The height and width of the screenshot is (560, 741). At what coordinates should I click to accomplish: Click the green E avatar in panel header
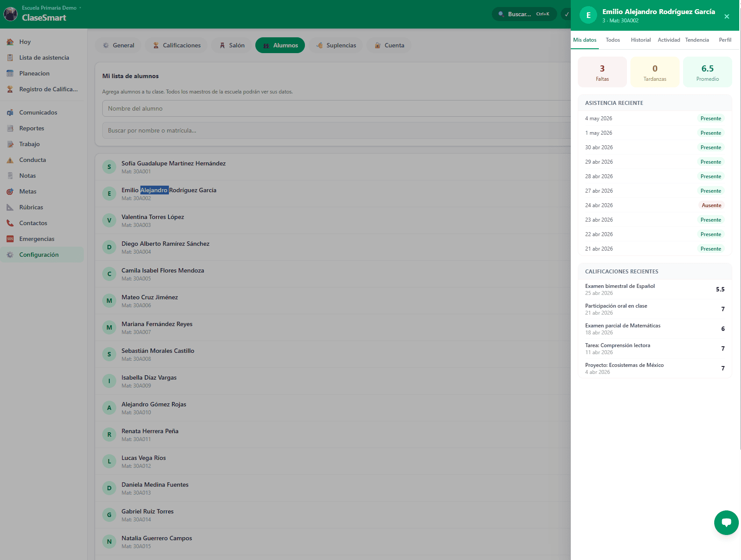click(x=588, y=15)
